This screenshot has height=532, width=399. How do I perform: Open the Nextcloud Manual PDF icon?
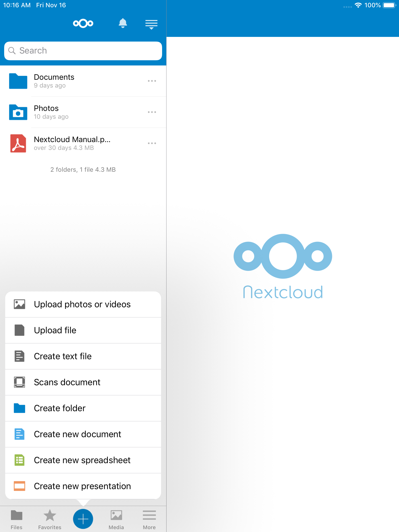tap(18, 143)
